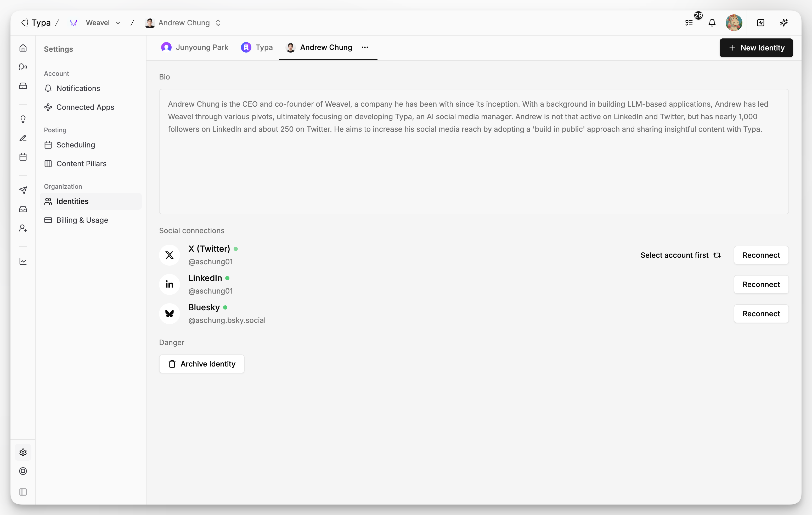Click the New Identity button
The image size is (812, 515).
point(756,48)
